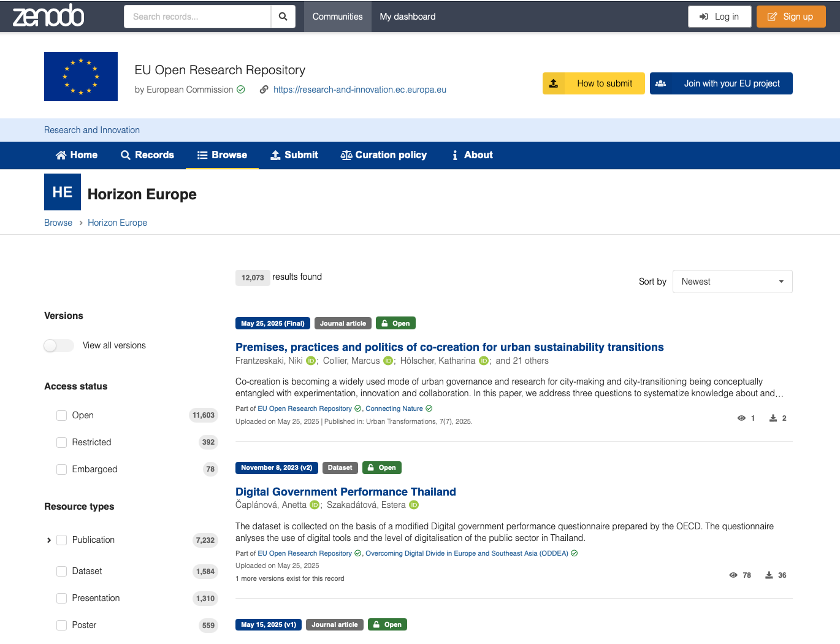
Task: Click the Browse breadcrumb link
Action: click(x=58, y=223)
